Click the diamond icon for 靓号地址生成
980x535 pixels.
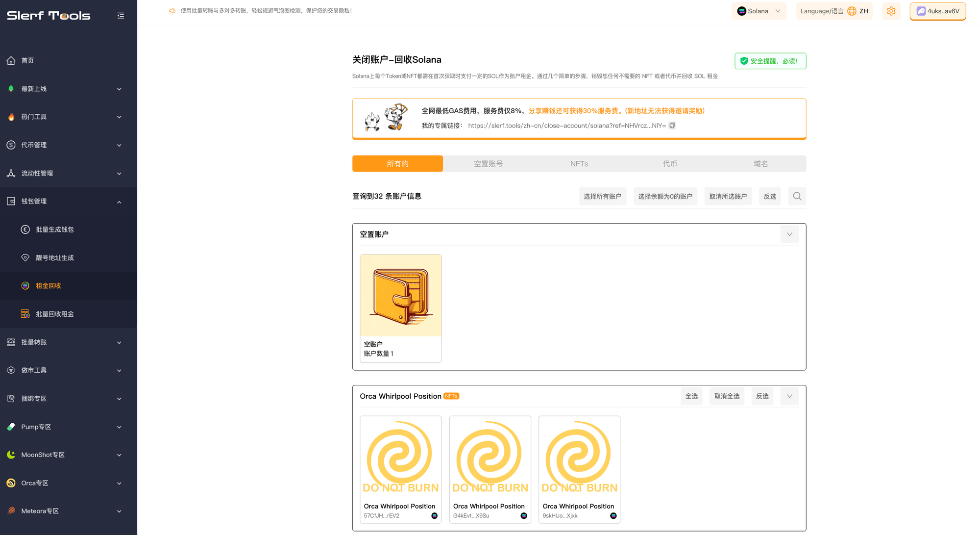(x=25, y=257)
